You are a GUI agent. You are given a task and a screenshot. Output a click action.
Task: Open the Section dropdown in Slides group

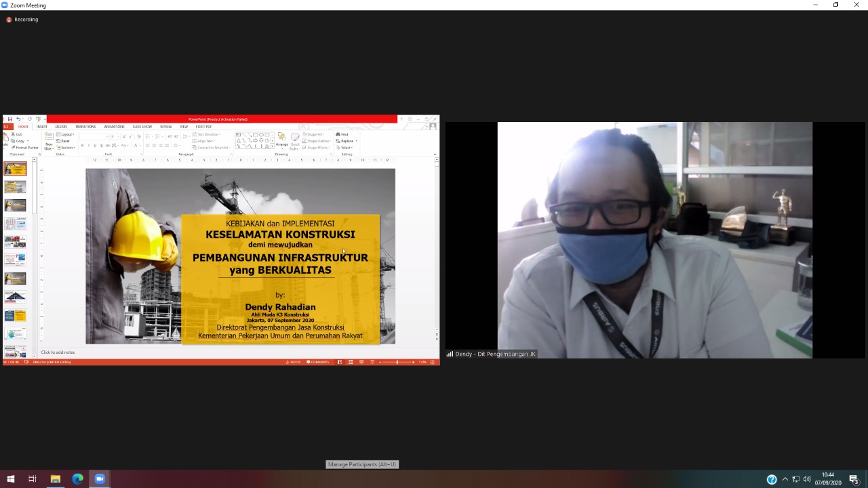point(65,148)
